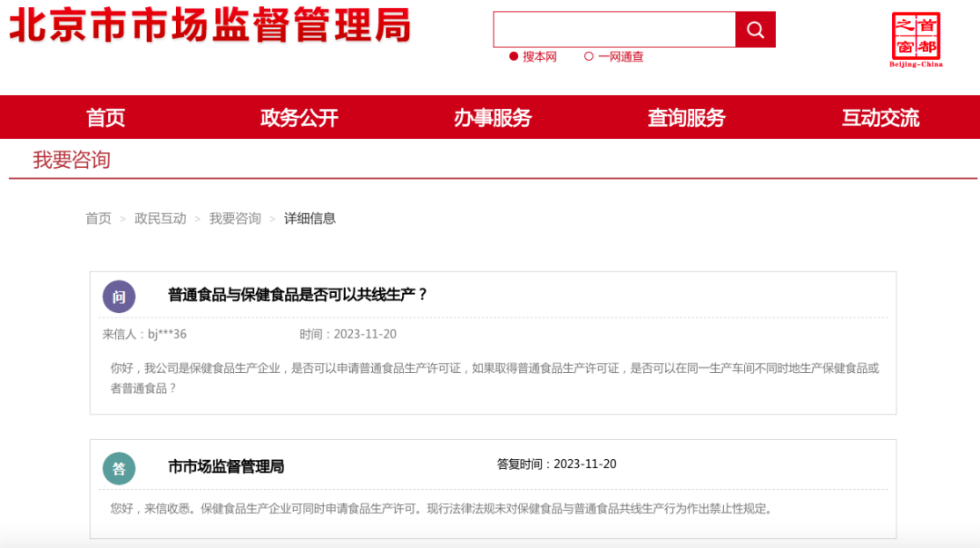Select the 一网通查 radio option
The height and width of the screenshot is (548, 980).
click(589, 56)
